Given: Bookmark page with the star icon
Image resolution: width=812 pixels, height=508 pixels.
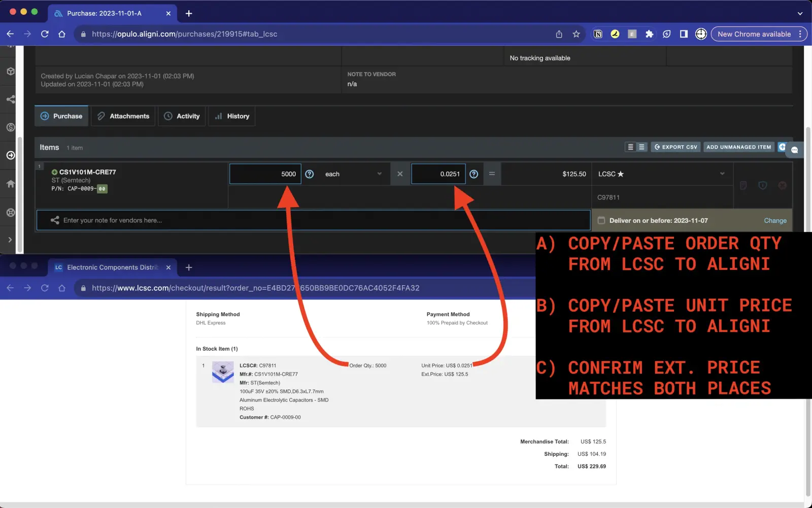Looking at the screenshot, I should (x=576, y=34).
